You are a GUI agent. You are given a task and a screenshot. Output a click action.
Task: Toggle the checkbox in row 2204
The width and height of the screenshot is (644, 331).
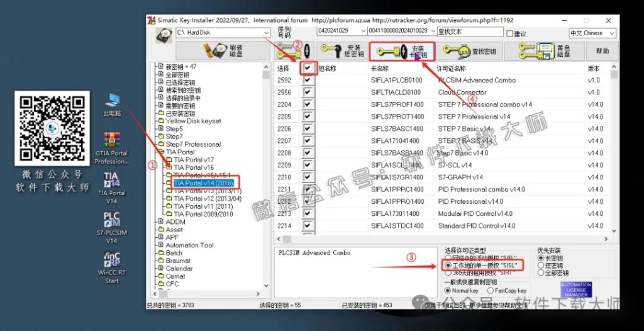(308, 104)
